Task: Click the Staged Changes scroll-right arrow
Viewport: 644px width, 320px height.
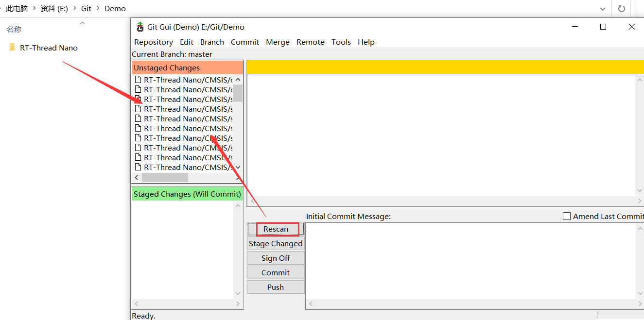Action: [238, 303]
